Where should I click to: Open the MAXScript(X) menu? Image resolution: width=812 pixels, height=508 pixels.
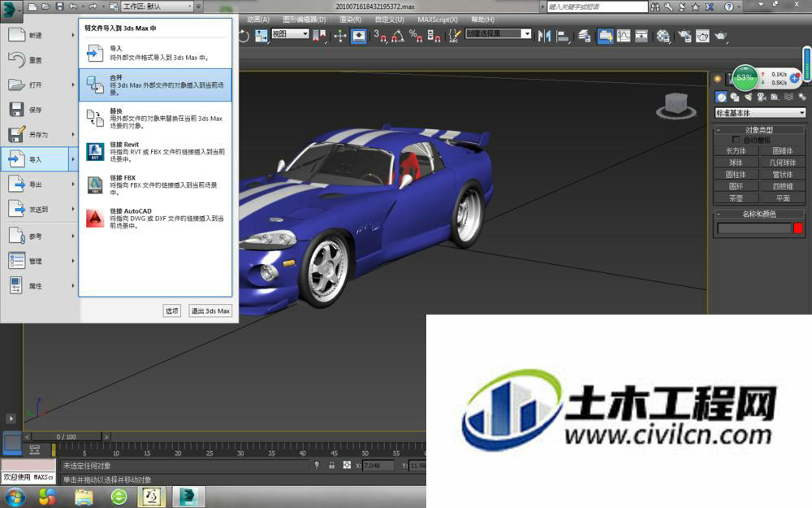coord(438,20)
